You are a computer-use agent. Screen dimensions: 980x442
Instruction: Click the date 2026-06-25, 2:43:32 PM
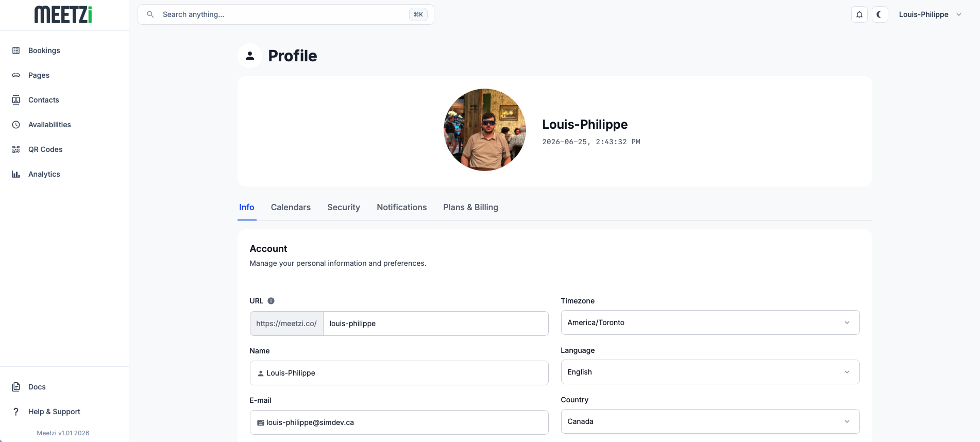tap(591, 142)
